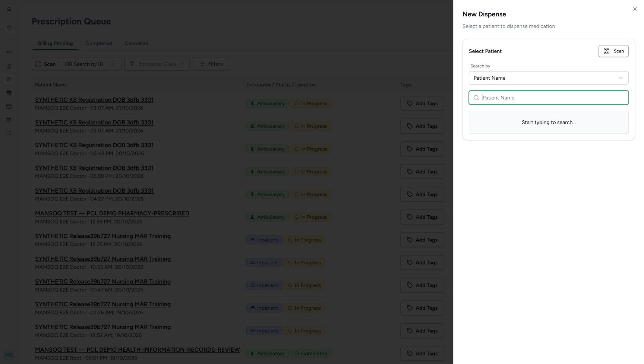
Task: Select the pharmacy pill sidebar icon
Action: pos(9,79)
